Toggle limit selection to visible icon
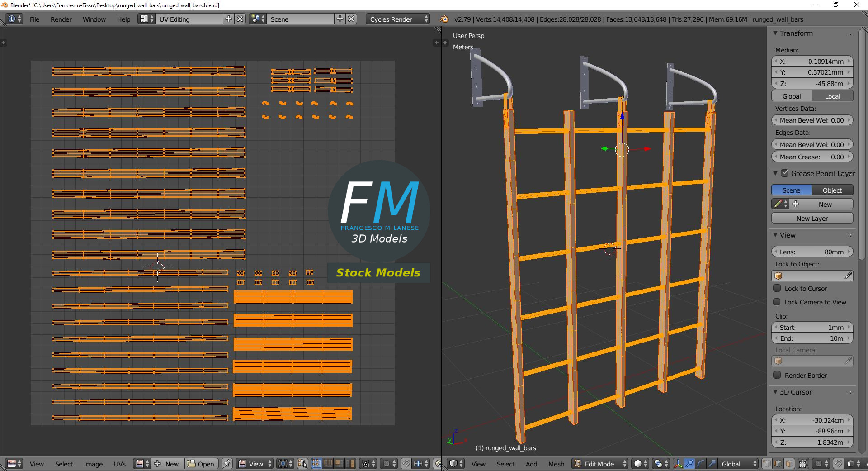 [803, 464]
